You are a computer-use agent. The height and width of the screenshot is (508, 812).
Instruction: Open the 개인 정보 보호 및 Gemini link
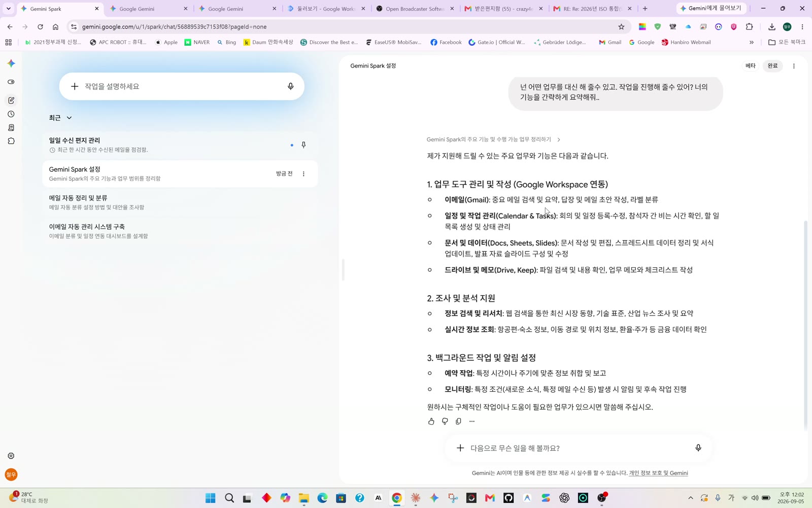pyautogui.click(x=658, y=473)
